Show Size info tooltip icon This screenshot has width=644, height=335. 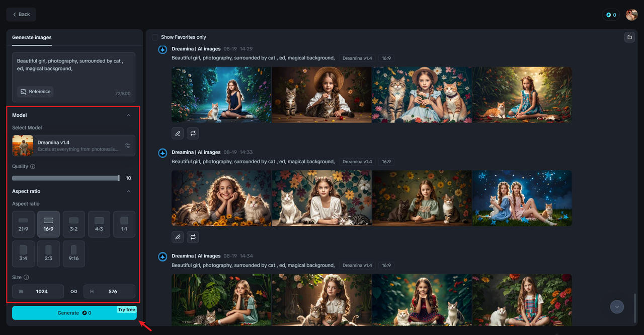point(26,277)
